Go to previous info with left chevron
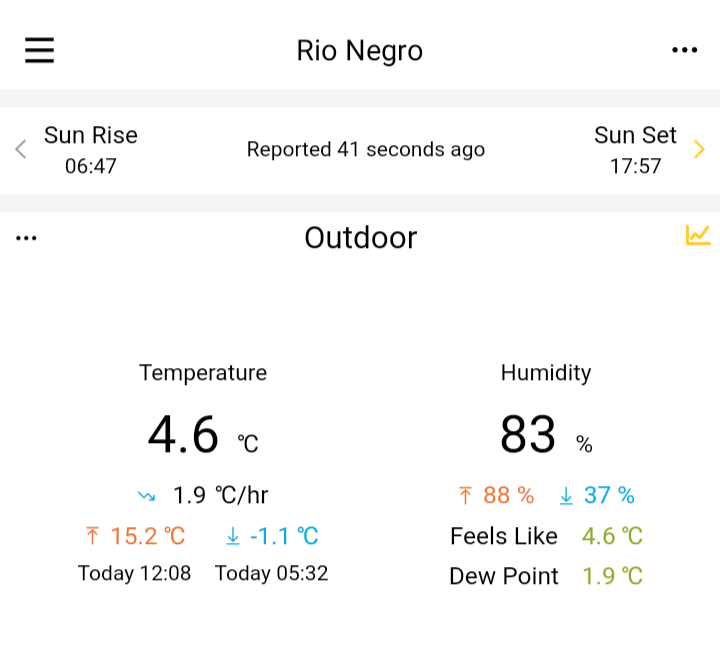This screenshot has height=670, width=720. tap(21, 149)
